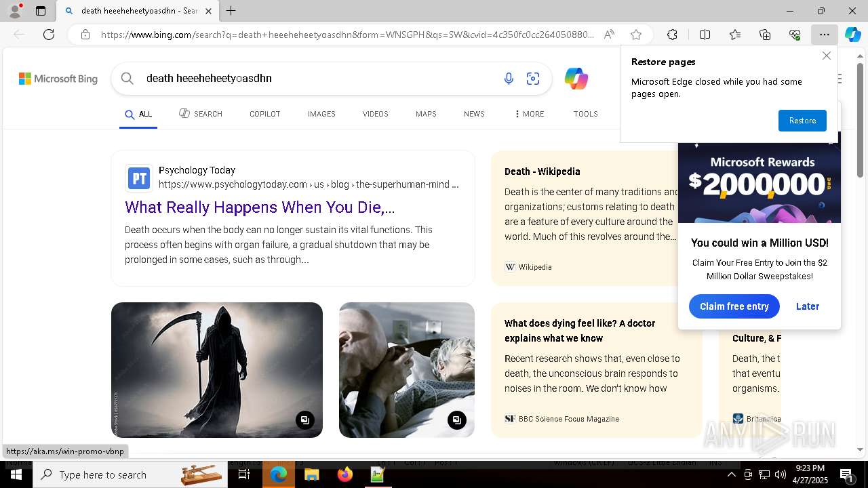Open 'What does dying feel like?' article

tap(580, 331)
